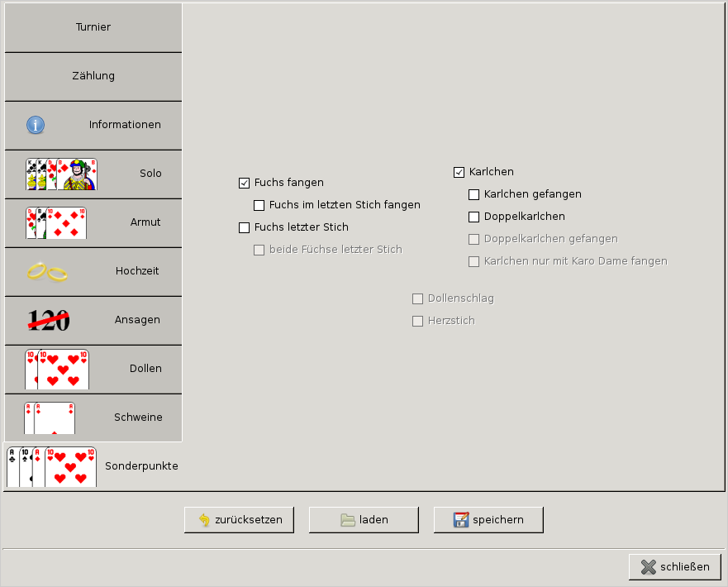
Task: Click the Solo playing cards icon
Action: 61,174
